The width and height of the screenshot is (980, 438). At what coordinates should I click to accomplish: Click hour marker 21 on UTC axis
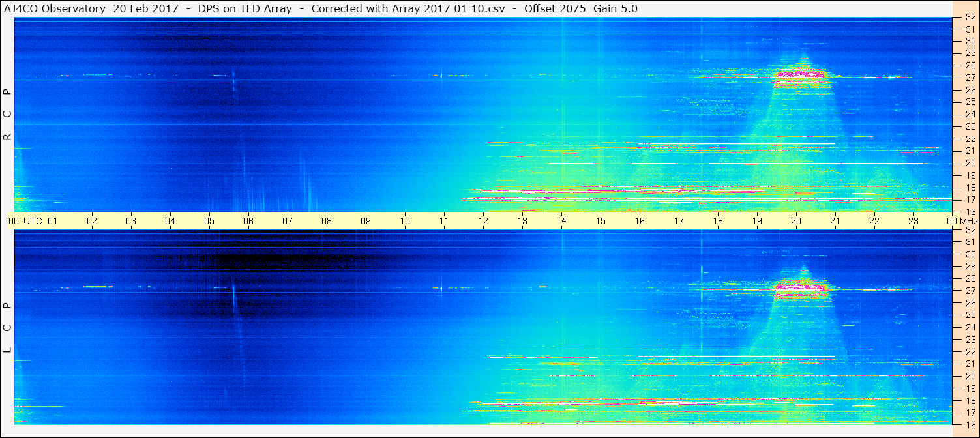[835, 221]
